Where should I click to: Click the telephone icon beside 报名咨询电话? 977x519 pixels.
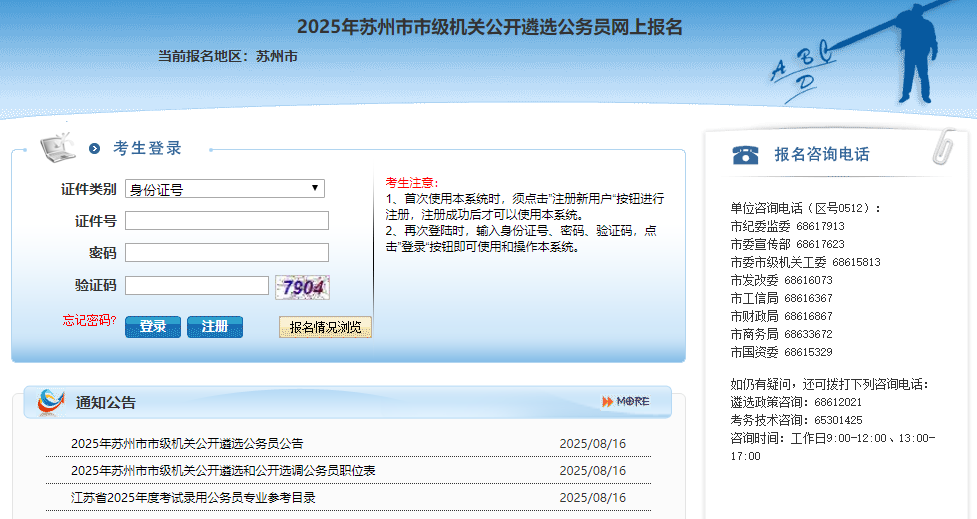(745, 154)
